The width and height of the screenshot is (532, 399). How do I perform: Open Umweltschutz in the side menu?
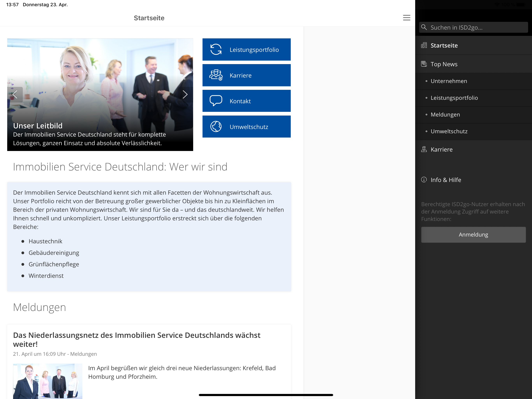473,131
